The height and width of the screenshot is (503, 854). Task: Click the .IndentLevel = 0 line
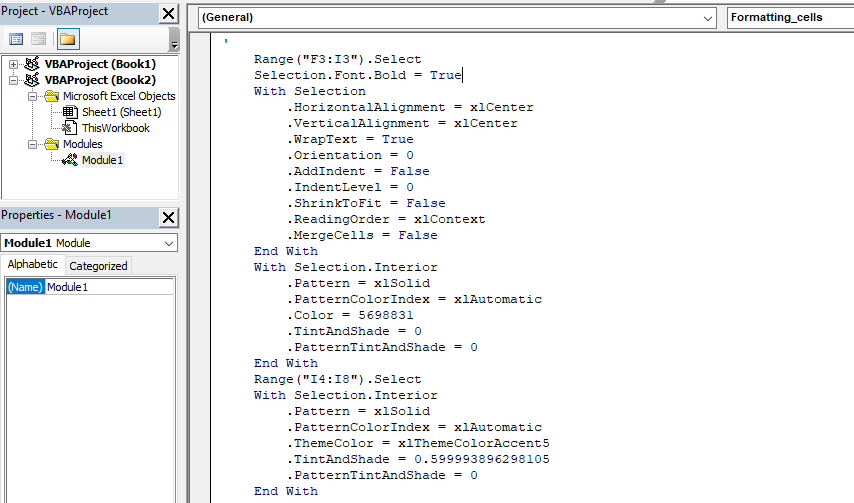coord(350,187)
